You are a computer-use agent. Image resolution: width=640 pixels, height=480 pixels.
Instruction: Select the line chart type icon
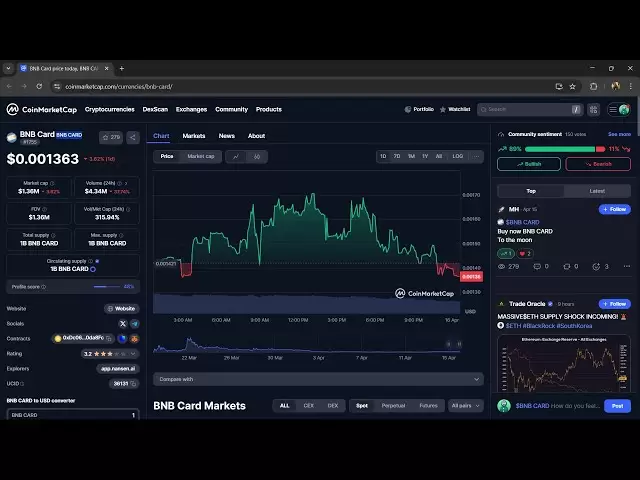click(236, 157)
